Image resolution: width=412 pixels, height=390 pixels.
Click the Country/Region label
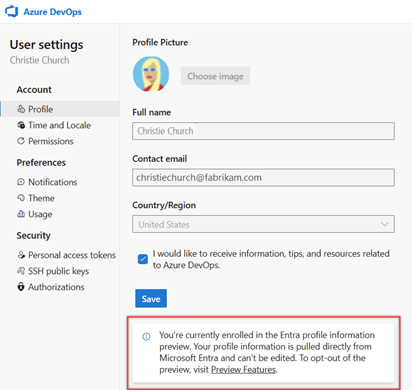pos(164,205)
